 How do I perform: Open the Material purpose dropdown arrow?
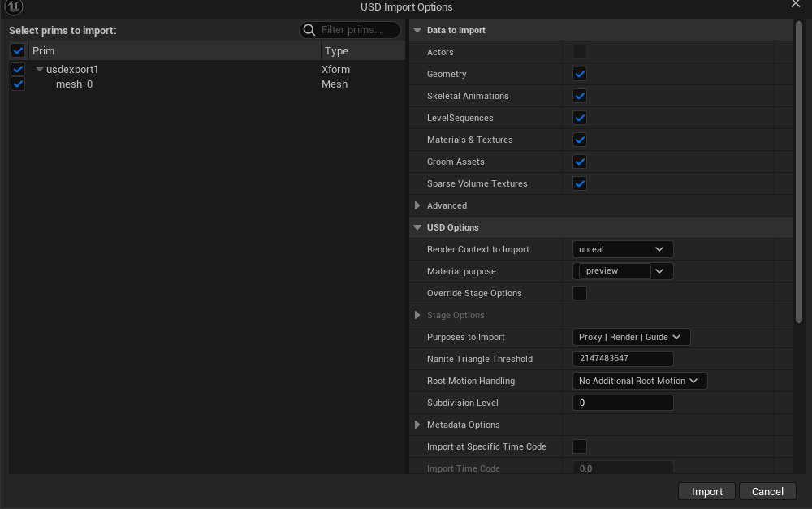coord(659,271)
